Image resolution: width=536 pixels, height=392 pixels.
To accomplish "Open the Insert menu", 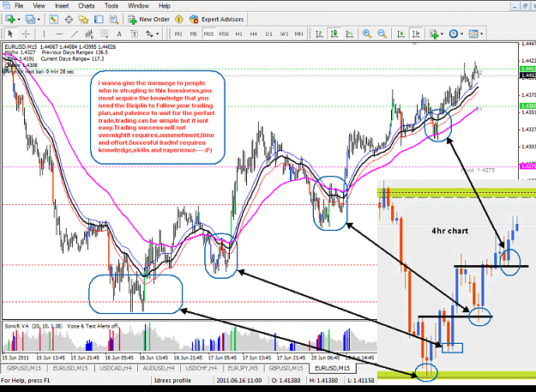I will coord(62,6).
